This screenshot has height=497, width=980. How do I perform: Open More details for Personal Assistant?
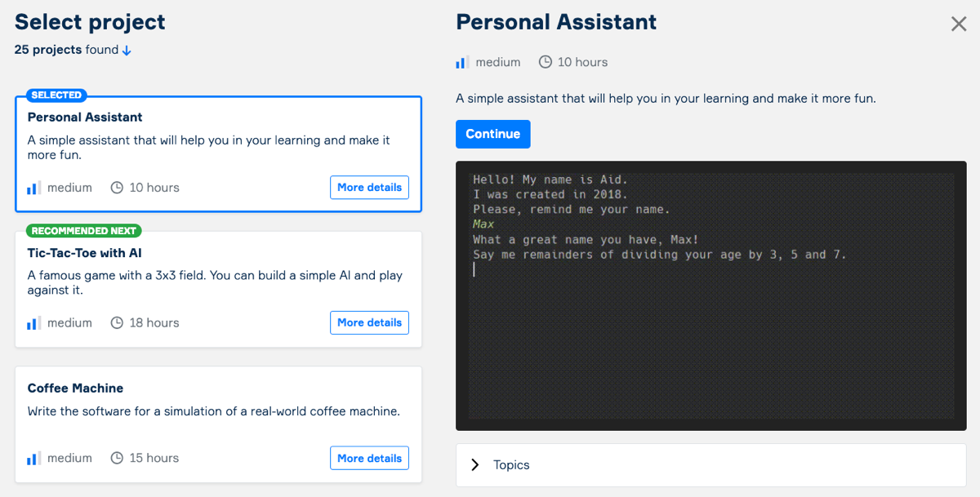369,188
